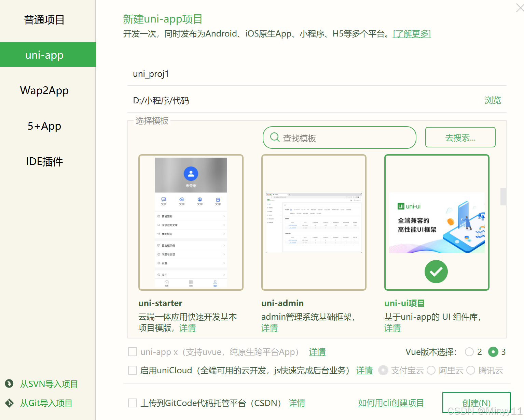Select the 普通项目 project type

click(44, 20)
